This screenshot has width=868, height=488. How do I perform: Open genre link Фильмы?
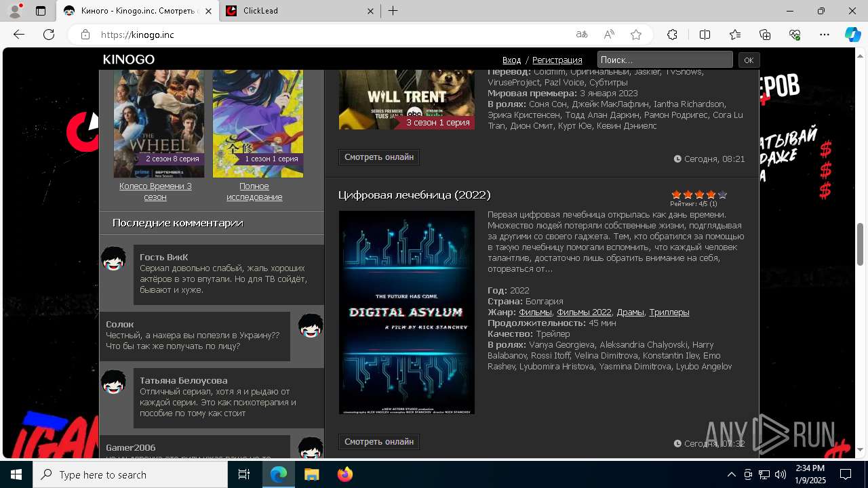(535, 312)
